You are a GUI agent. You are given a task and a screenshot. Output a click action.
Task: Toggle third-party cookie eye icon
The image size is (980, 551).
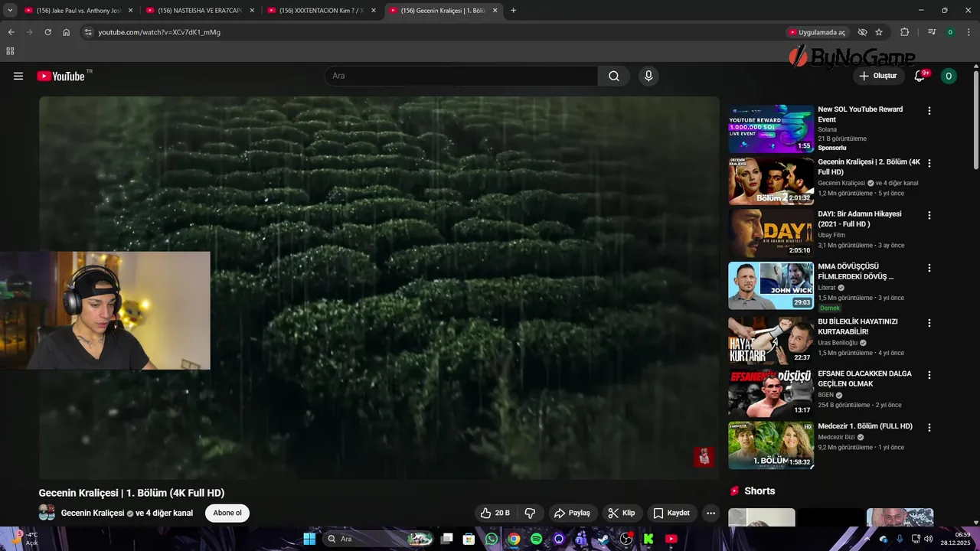[x=862, y=32]
